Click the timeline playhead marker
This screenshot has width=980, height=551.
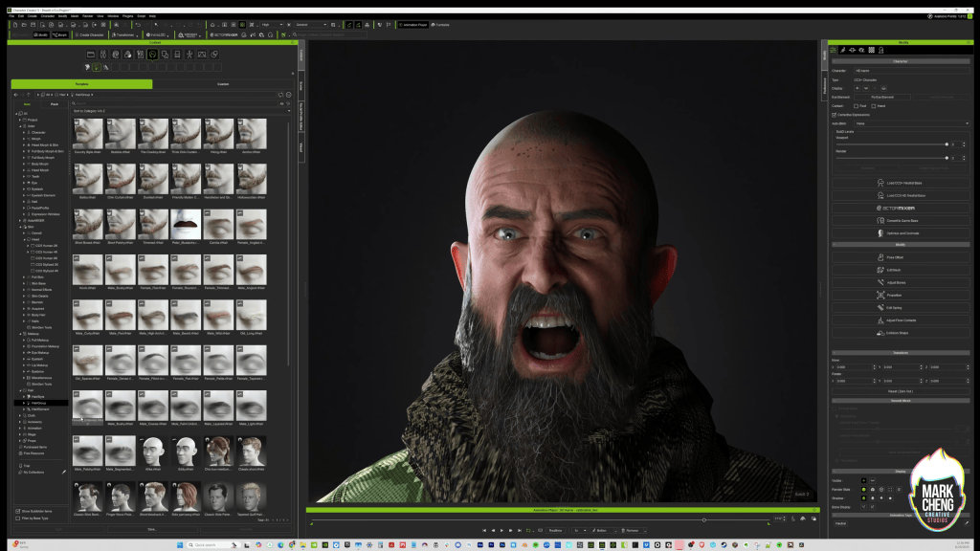703,519
